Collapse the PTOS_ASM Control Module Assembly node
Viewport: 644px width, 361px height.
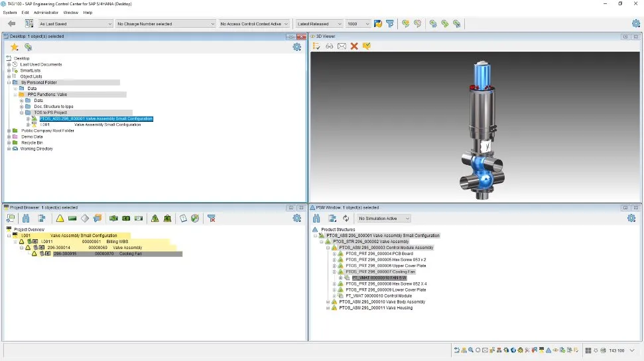point(328,248)
